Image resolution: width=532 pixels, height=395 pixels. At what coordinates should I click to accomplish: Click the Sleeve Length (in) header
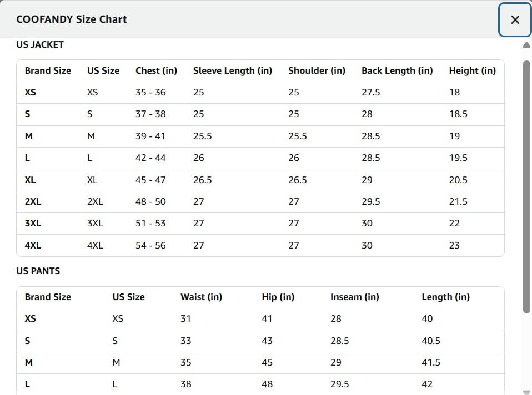[233, 70]
